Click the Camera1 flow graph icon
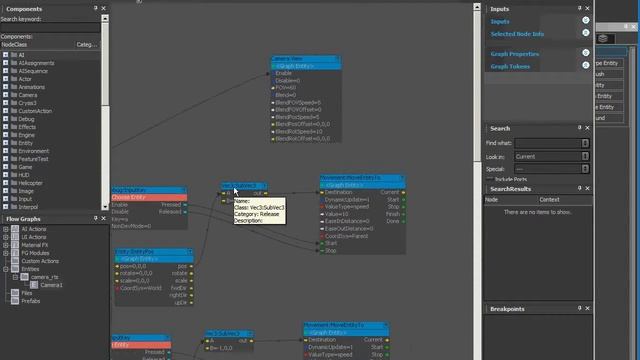 34,285
